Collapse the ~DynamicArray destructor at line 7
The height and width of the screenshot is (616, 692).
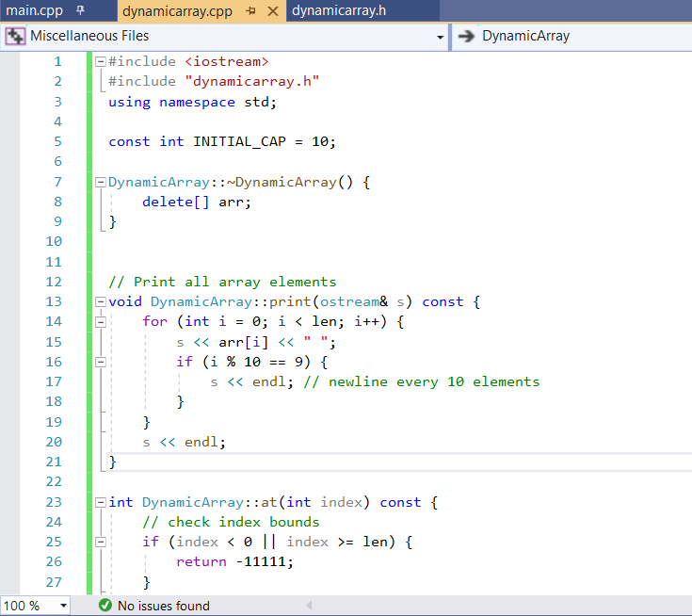[x=101, y=182]
